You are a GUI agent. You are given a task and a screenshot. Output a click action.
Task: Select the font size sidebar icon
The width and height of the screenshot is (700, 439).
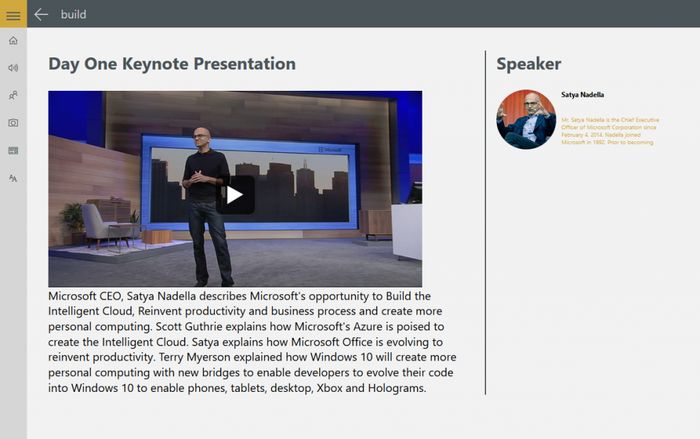pyautogui.click(x=13, y=178)
